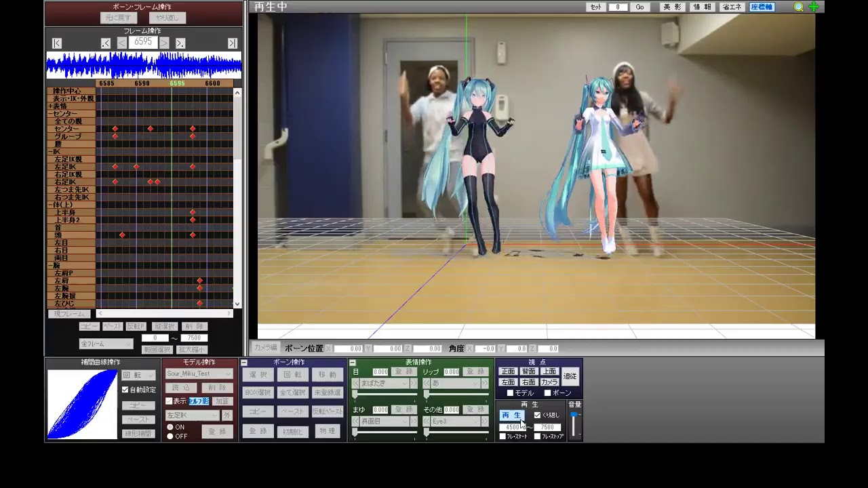Click 全て選択 select-all bones button
The image size is (868, 488).
click(293, 392)
